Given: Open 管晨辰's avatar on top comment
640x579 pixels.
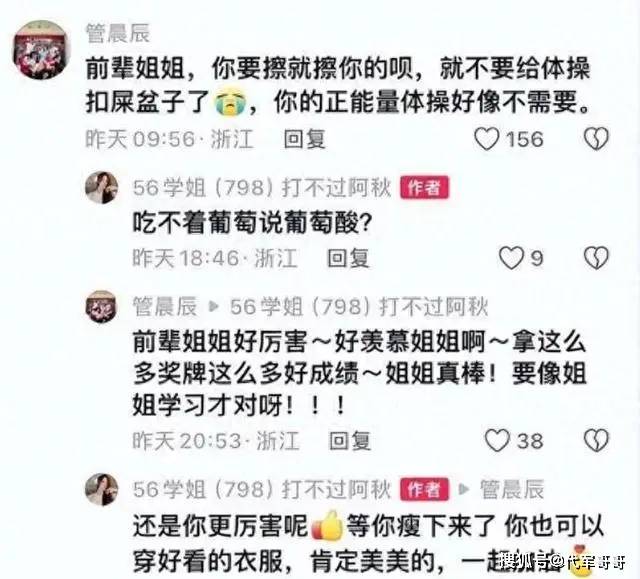Looking at the screenshot, I should coord(40,50).
